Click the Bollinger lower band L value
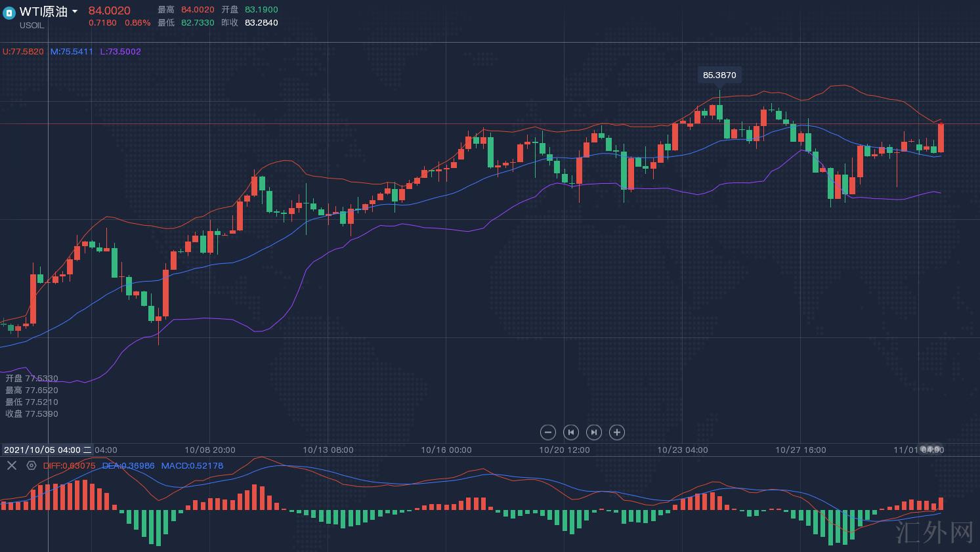980x552 pixels. pyautogui.click(x=120, y=51)
